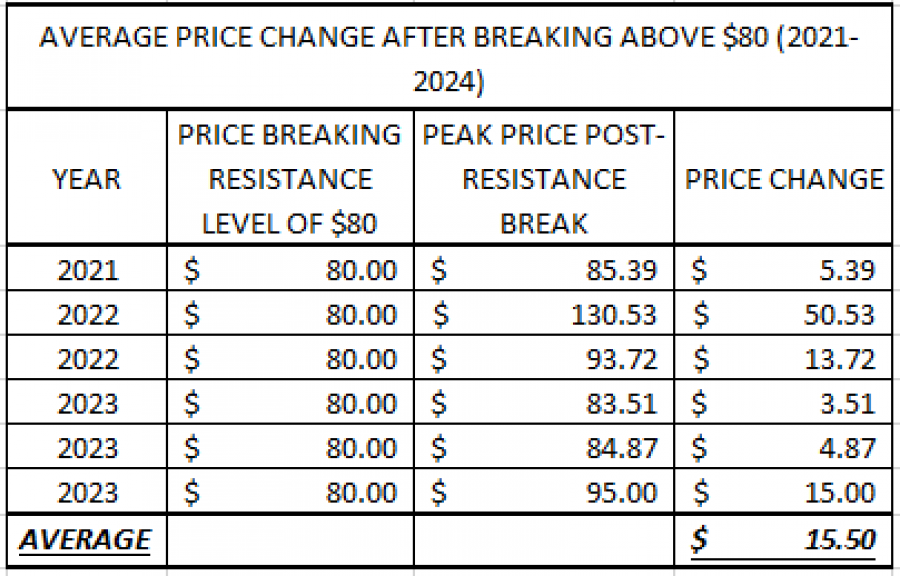This screenshot has height=576, width=900.
Task: Select the table title cell
Action: pyautogui.click(x=449, y=58)
